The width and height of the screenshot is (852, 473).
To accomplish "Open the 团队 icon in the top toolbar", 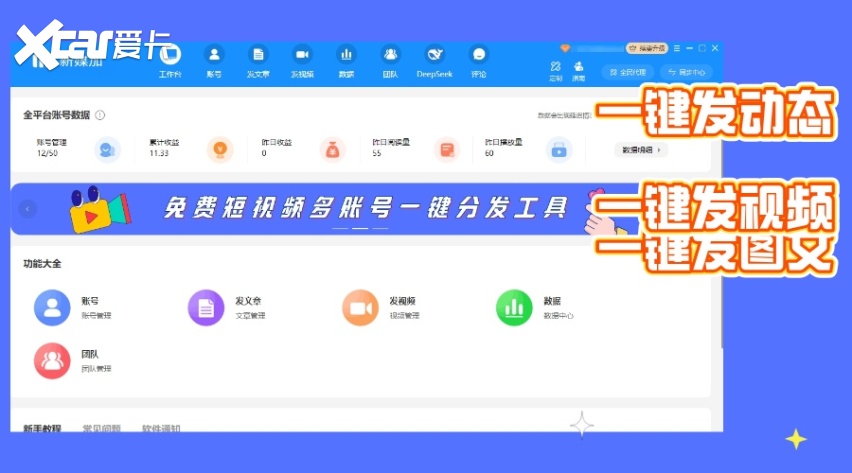I will click(x=390, y=55).
